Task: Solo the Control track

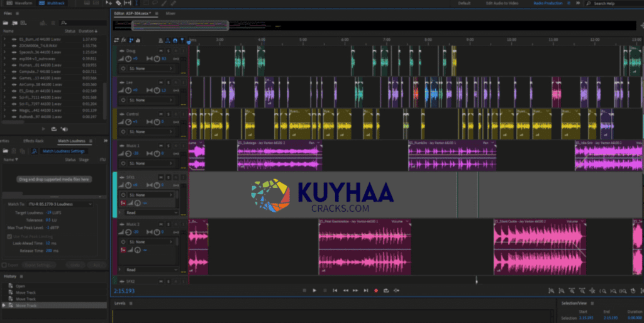Action: click(x=168, y=114)
